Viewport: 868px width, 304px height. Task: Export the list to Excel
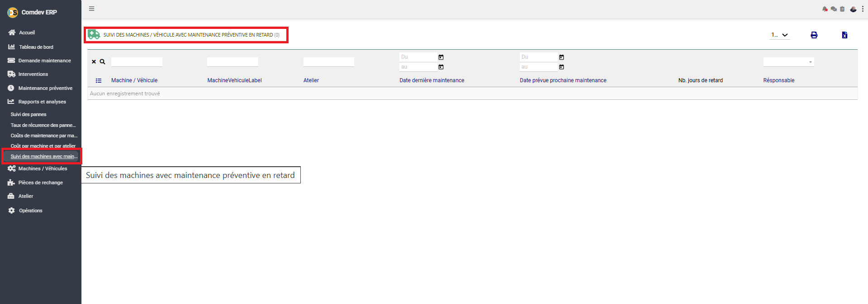(844, 35)
